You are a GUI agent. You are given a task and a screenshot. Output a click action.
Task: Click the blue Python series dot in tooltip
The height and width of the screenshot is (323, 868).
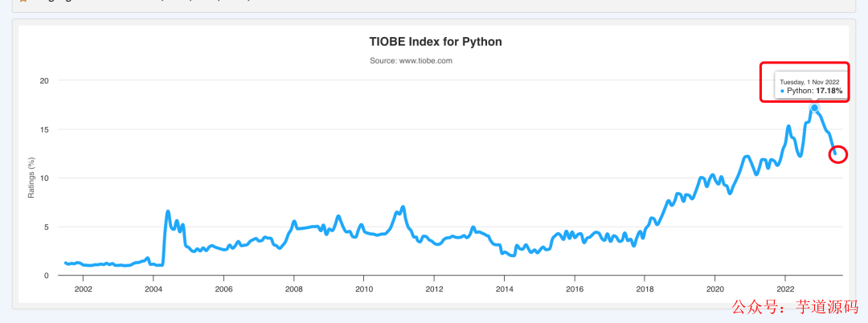(x=782, y=92)
